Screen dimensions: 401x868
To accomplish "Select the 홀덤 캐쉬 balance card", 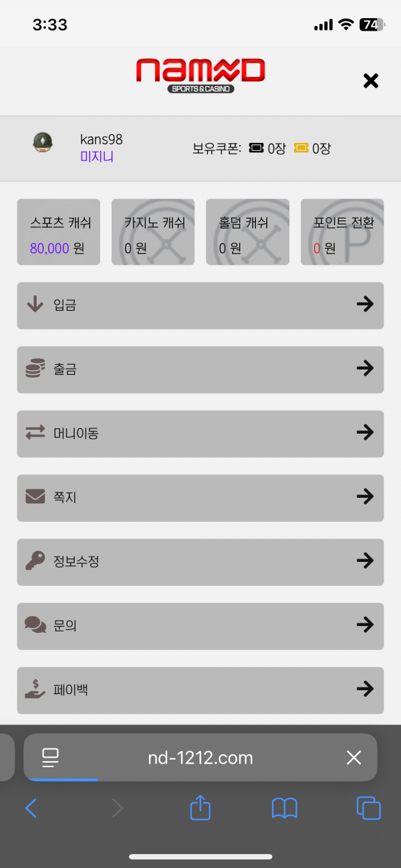I will pos(247,232).
